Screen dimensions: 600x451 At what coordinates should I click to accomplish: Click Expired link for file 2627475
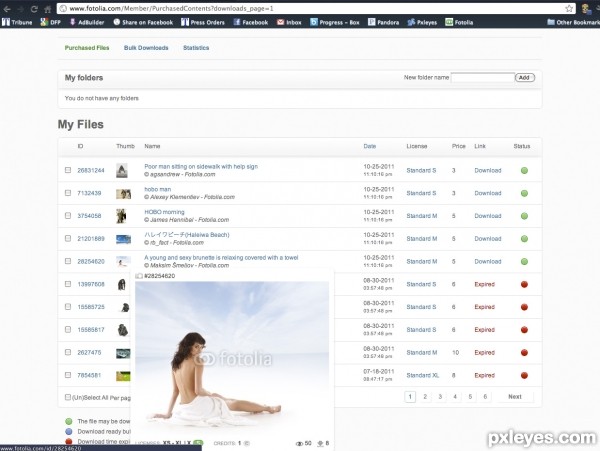pos(484,353)
